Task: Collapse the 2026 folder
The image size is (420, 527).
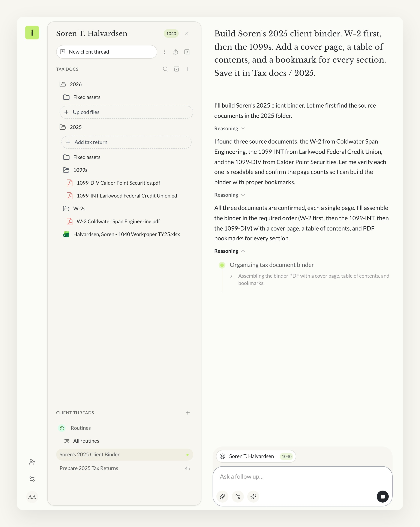Action: tap(71, 84)
